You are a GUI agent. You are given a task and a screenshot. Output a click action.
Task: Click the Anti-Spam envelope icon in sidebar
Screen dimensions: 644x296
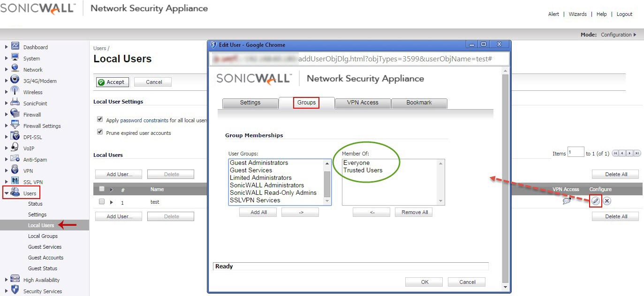(15, 159)
